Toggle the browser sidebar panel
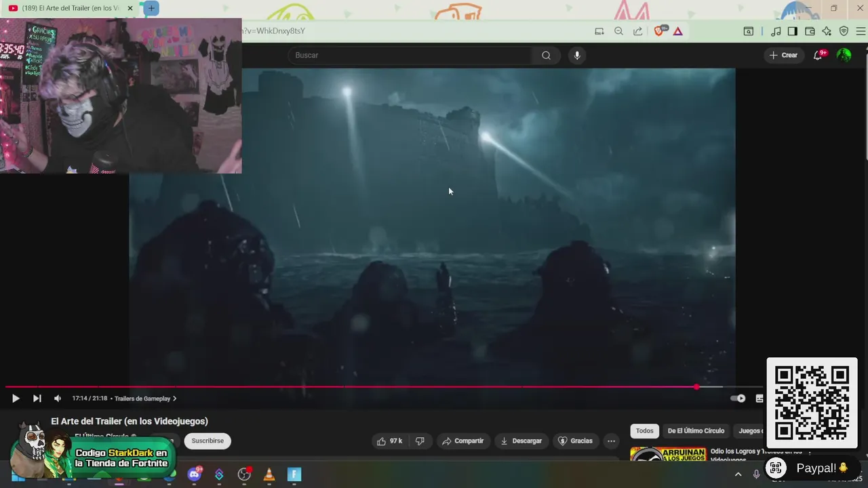Screen dimensions: 868x488 792,31
